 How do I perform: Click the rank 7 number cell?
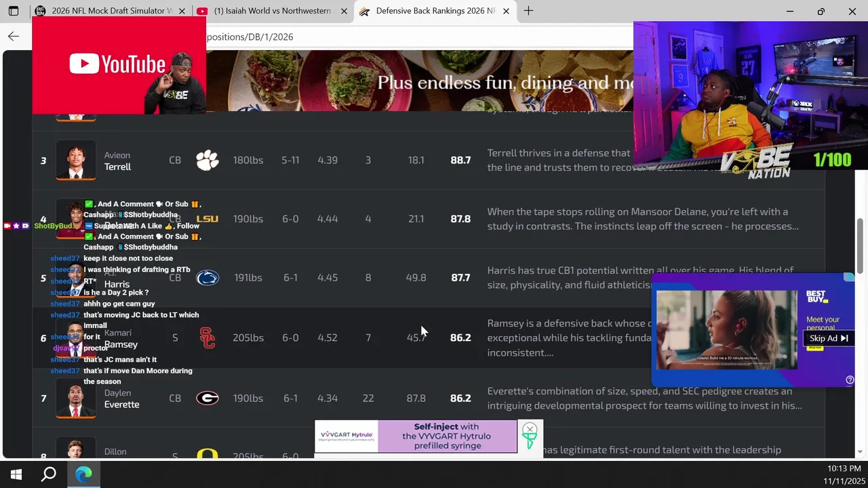tap(43, 399)
